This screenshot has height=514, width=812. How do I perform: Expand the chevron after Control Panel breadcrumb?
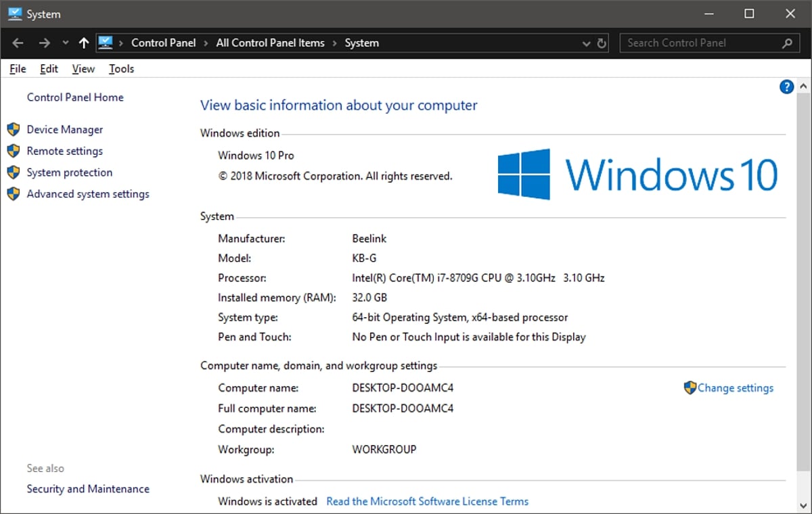tap(206, 43)
